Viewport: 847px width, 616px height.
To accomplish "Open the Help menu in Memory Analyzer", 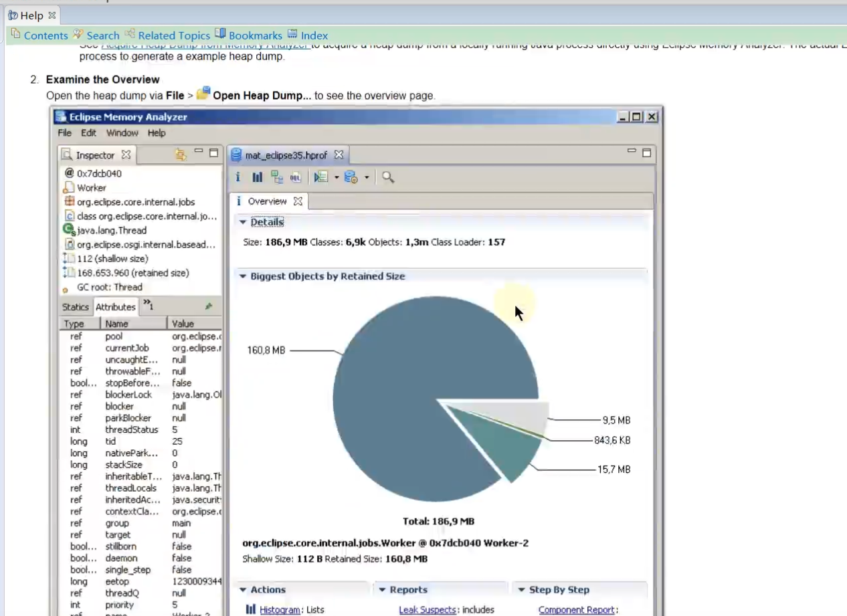I will click(157, 133).
